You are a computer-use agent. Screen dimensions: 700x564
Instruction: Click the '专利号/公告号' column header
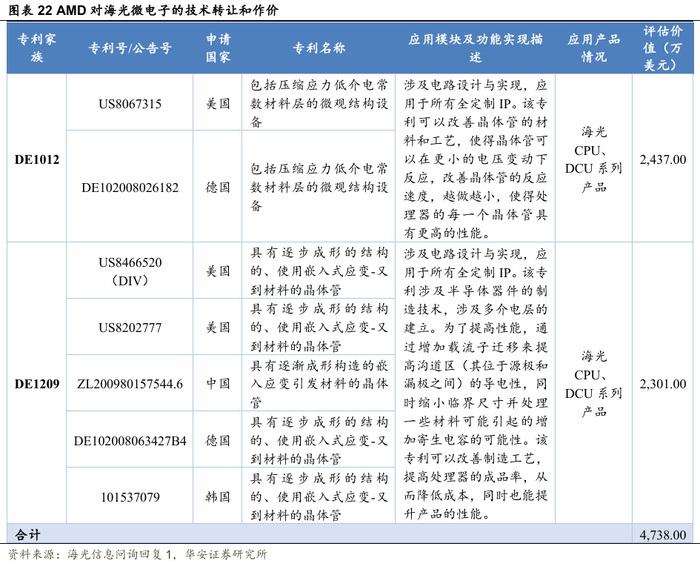pyautogui.click(x=130, y=48)
